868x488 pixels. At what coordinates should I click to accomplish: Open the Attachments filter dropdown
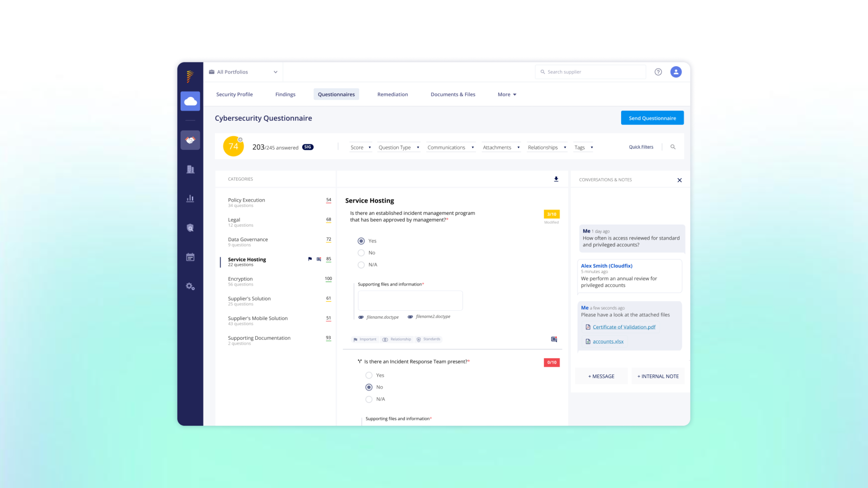tap(501, 148)
